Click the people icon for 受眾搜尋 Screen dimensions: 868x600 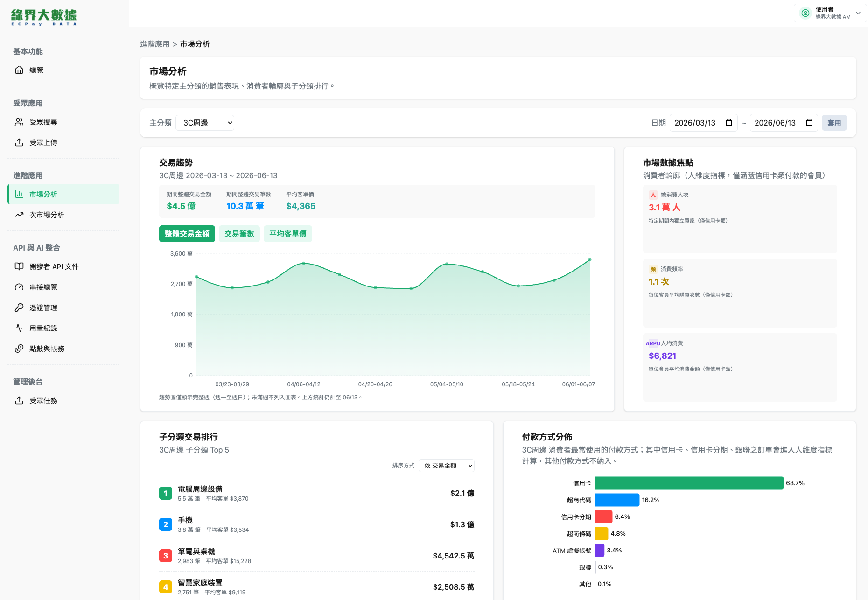point(19,122)
